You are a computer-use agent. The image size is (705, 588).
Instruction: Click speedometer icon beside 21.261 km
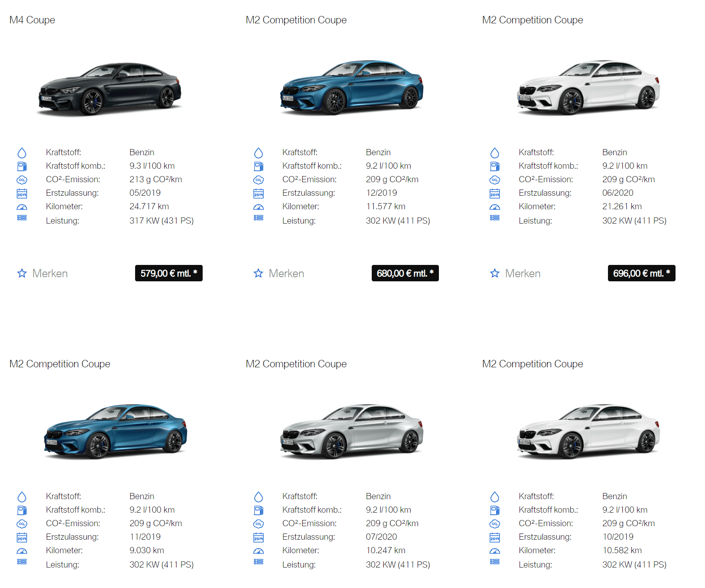[495, 207]
